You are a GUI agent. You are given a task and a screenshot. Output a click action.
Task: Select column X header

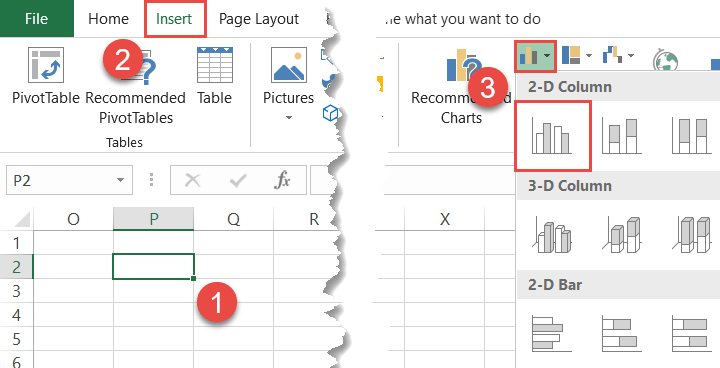tap(444, 219)
